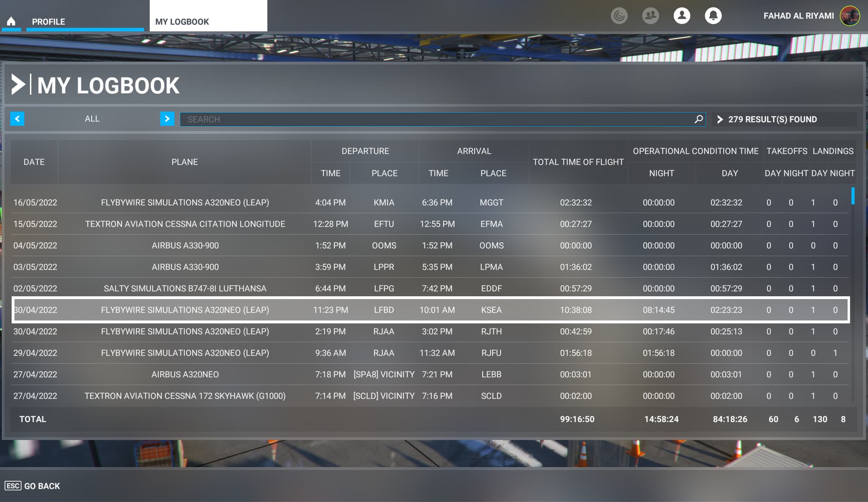Image resolution: width=868 pixels, height=502 pixels.
Task: Click Go Back button
Action: click(x=42, y=486)
